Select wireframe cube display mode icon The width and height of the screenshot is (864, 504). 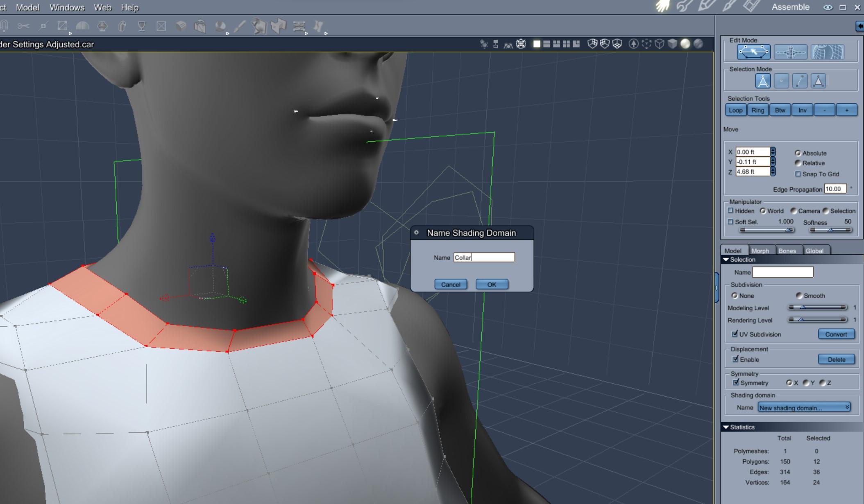click(659, 44)
